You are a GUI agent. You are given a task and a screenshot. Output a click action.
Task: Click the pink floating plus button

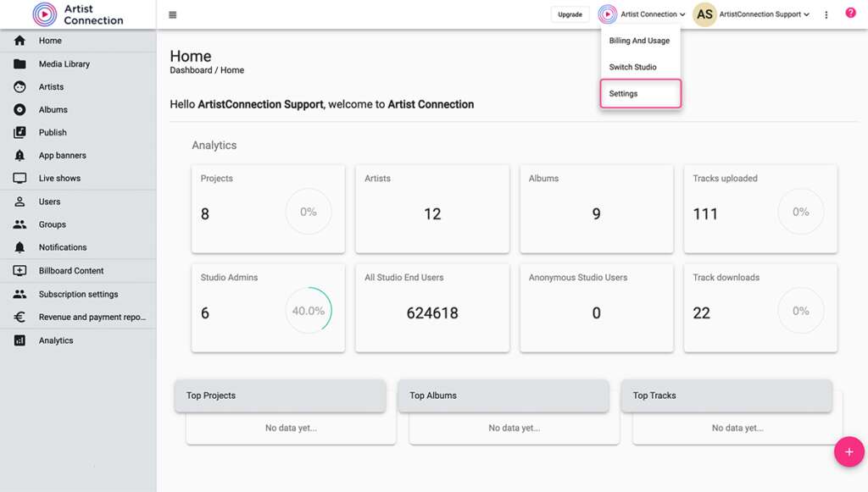(x=849, y=451)
